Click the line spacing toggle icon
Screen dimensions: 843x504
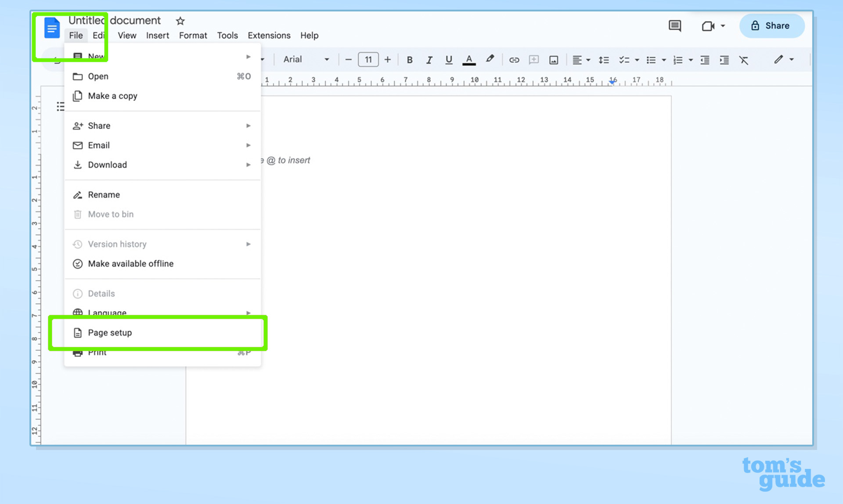(604, 59)
